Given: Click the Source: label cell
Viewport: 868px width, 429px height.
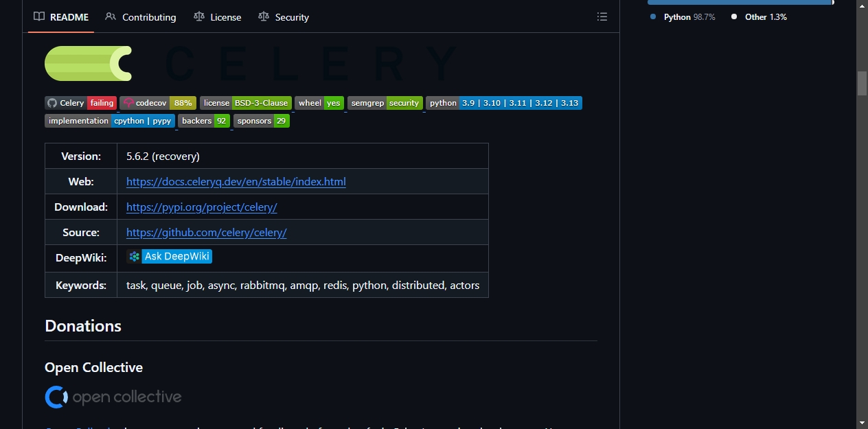Looking at the screenshot, I should (81, 233).
